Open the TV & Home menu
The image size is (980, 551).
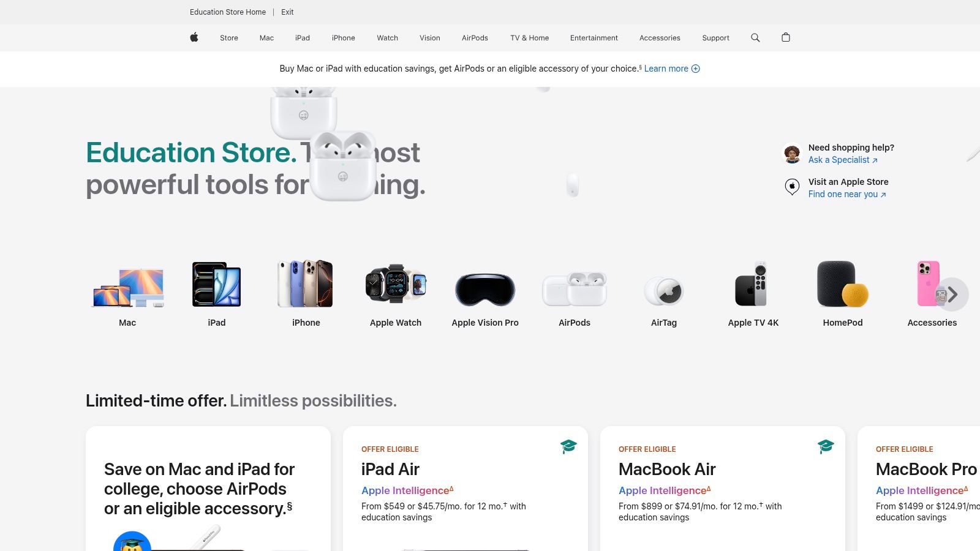530,38
